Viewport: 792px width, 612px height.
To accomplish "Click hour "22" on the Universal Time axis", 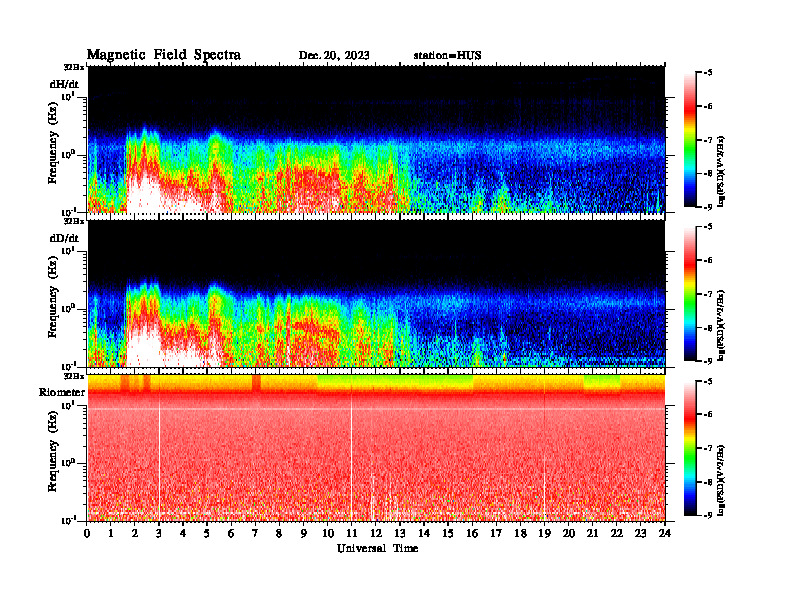I will [x=616, y=533].
